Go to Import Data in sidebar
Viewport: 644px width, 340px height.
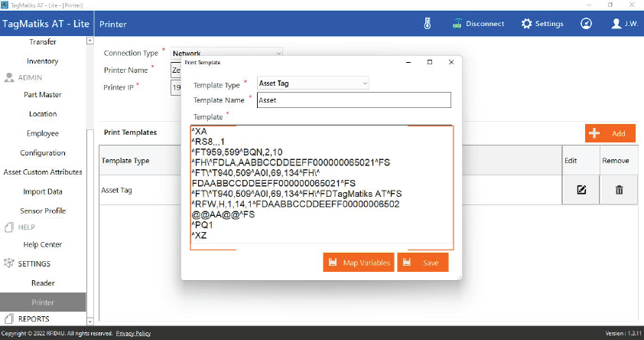[x=43, y=191]
